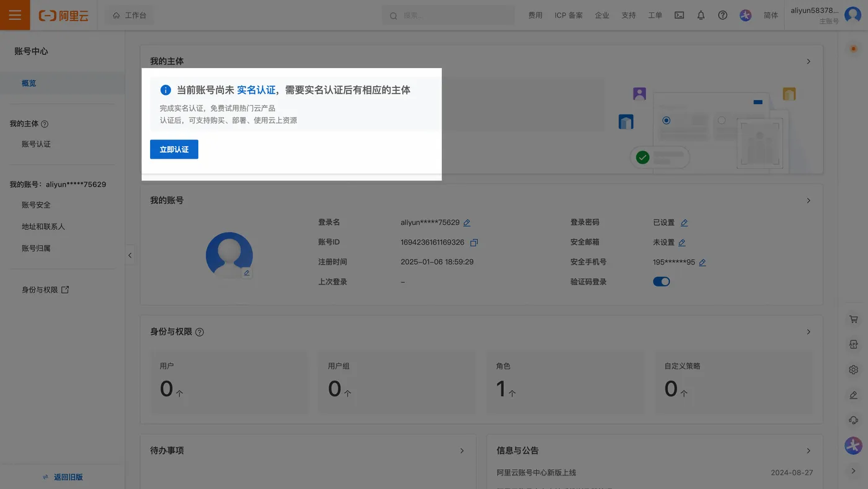Open 支持 in the top navigation

[x=629, y=15]
